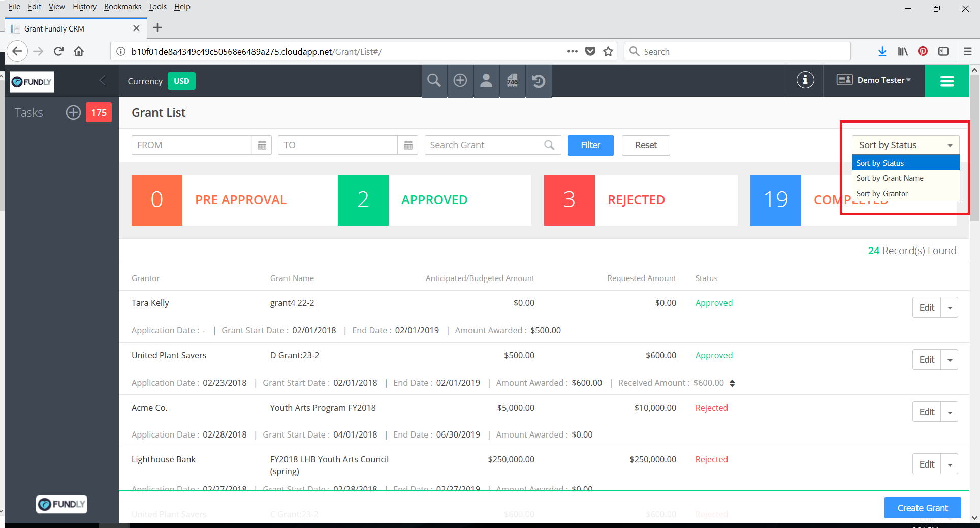Image resolution: width=980 pixels, height=528 pixels.
Task: Click the FROM date input field
Action: (192, 145)
